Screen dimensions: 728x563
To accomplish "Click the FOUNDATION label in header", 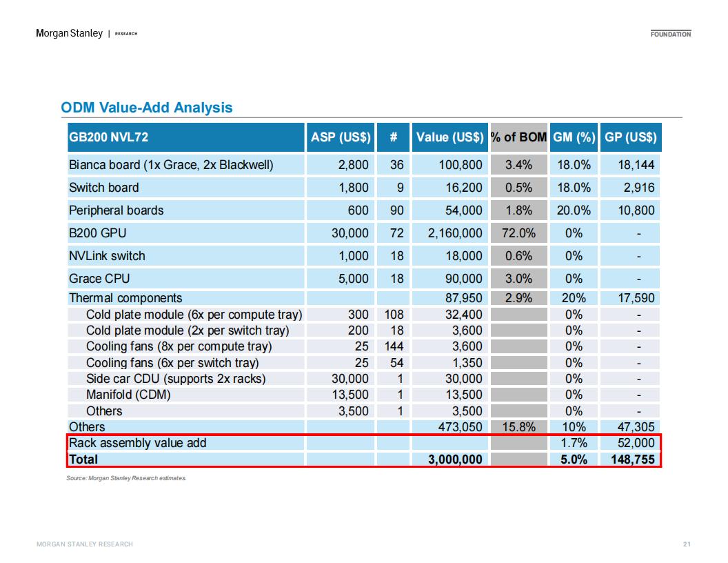I will click(x=670, y=34).
